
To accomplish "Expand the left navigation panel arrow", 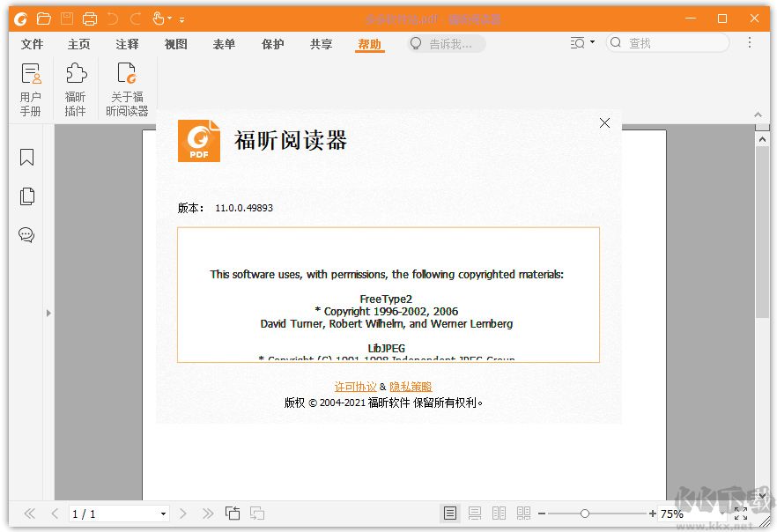I will coord(48,313).
